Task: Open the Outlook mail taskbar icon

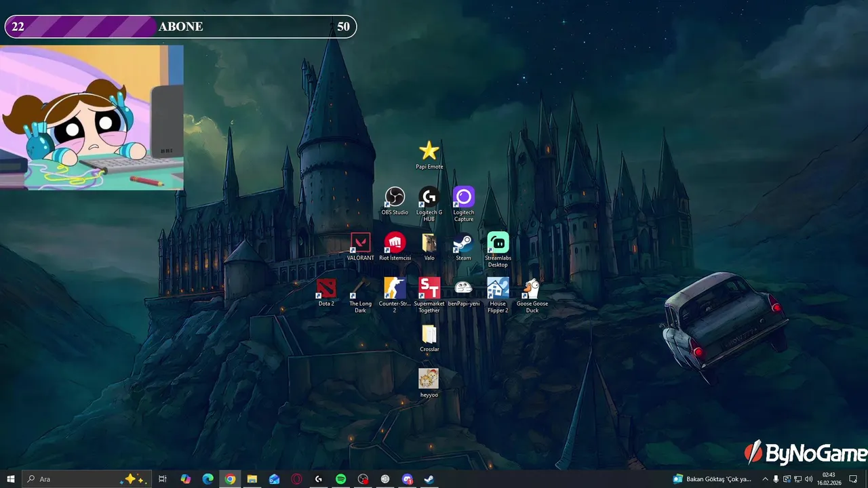Action: pos(275,479)
